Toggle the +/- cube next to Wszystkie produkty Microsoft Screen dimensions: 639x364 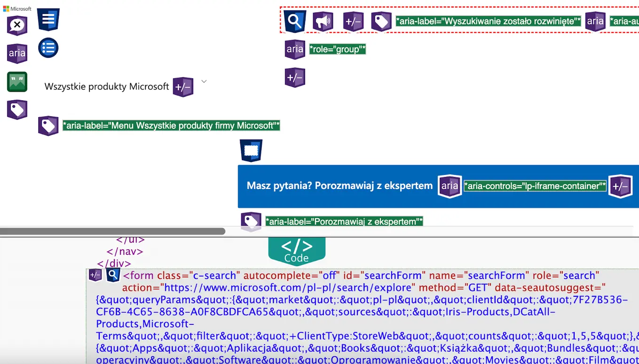tap(183, 87)
